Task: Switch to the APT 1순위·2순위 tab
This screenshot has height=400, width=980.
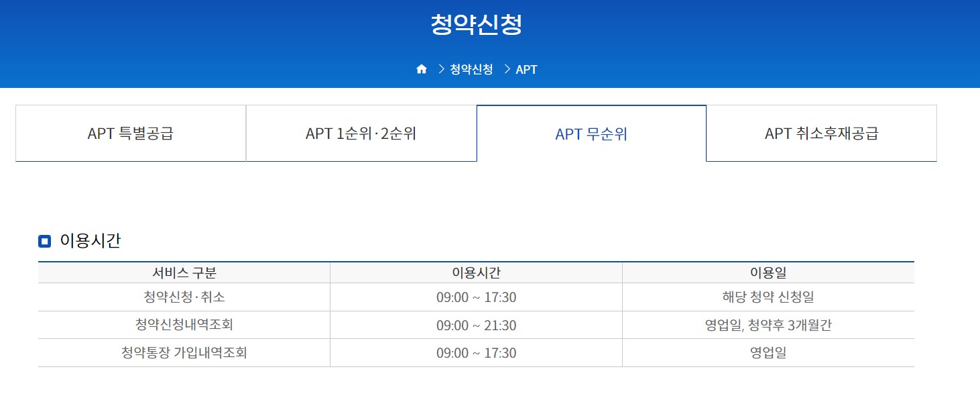Action: [361, 133]
